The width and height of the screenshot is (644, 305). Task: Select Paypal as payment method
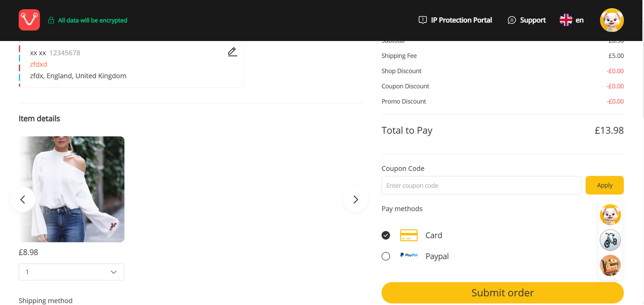click(386, 256)
